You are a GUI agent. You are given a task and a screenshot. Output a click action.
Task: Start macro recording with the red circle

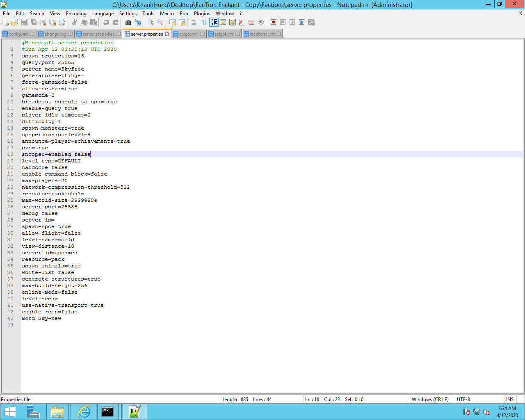(x=273, y=22)
